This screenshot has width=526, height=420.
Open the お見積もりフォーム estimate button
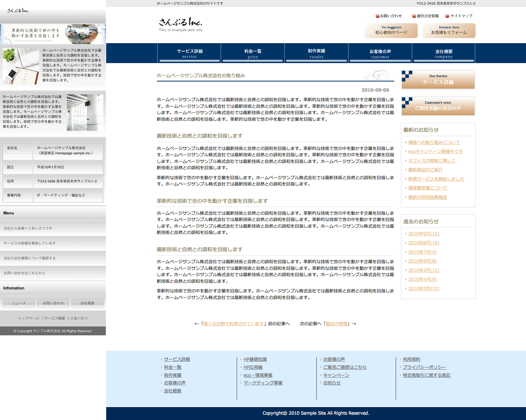pos(449,31)
